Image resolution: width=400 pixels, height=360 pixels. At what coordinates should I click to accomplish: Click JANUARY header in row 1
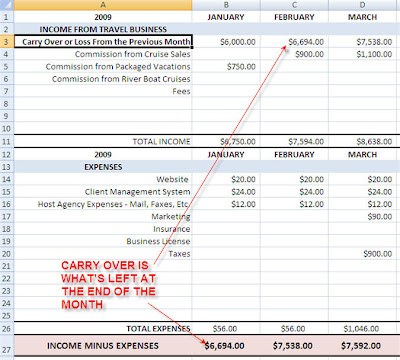click(226, 17)
